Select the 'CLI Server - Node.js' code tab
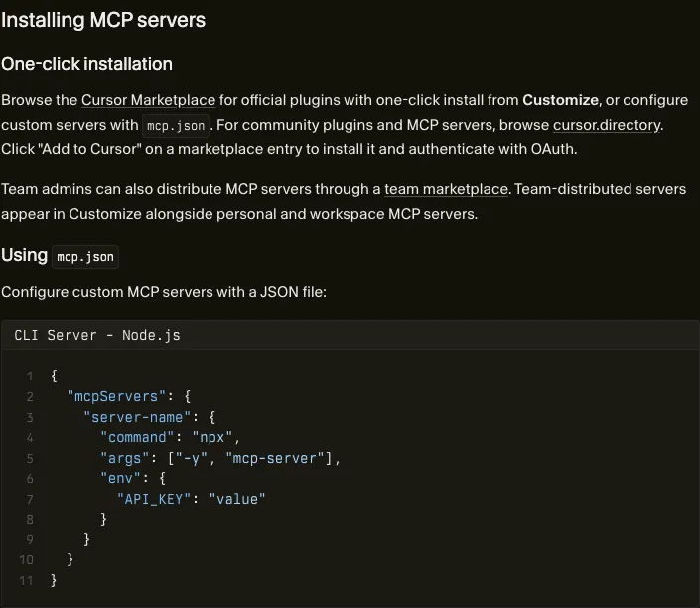700x608 pixels. click(97, 335)
